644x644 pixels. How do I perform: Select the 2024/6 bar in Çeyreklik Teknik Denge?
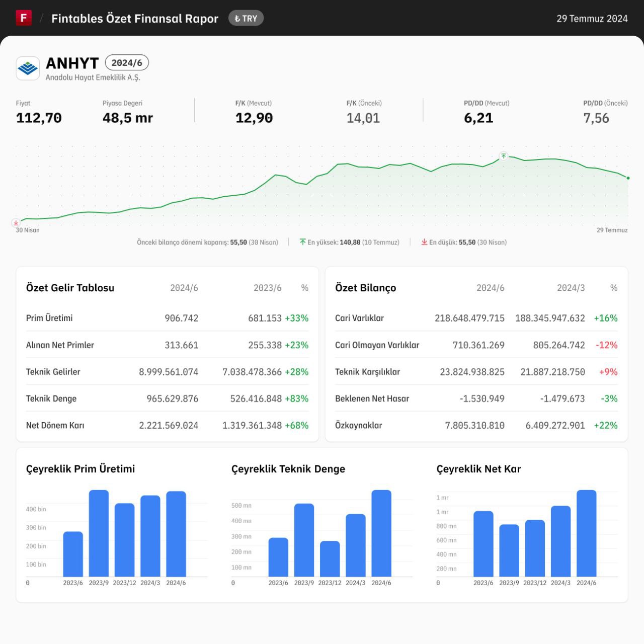pos(381,533)
